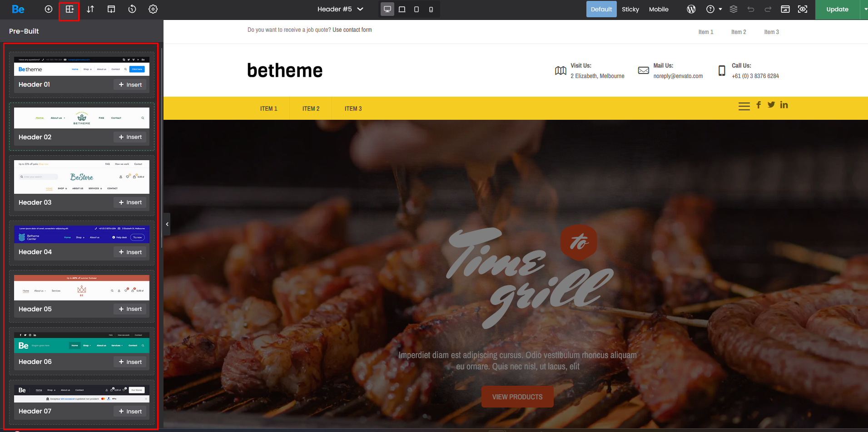Screen dimensions: 868x432
Task: Select the Header 05 thumbnail preview
Action: (82, 287)
